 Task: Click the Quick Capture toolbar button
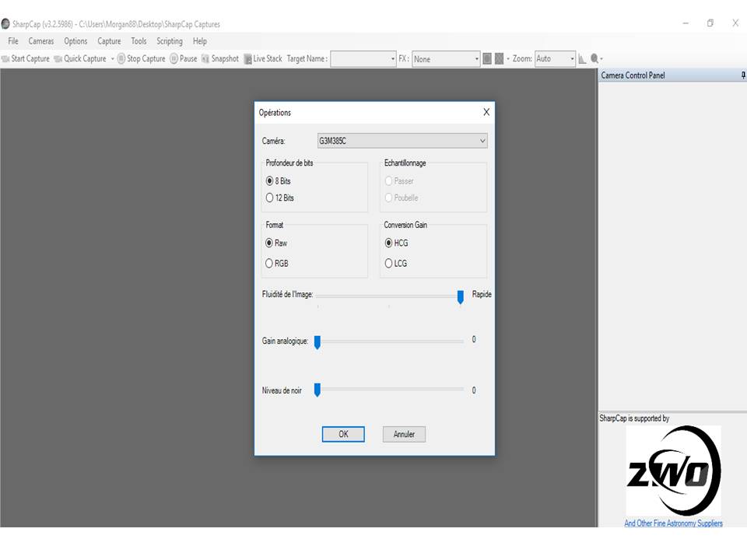[x=80, y=59]
